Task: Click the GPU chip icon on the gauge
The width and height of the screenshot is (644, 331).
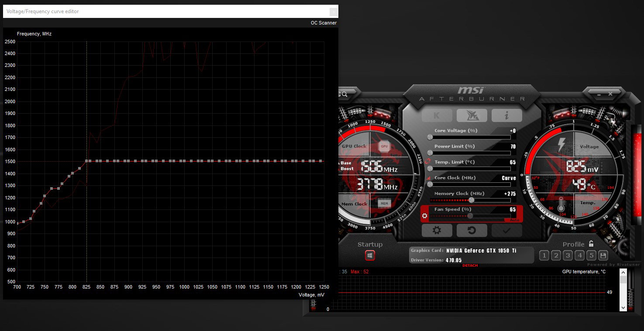Action: click(384, 146)
